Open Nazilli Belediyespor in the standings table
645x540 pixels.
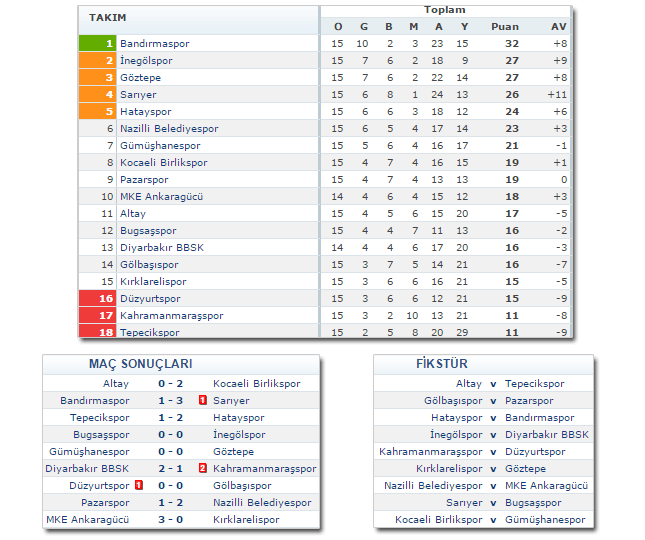(x=168, y=129)
